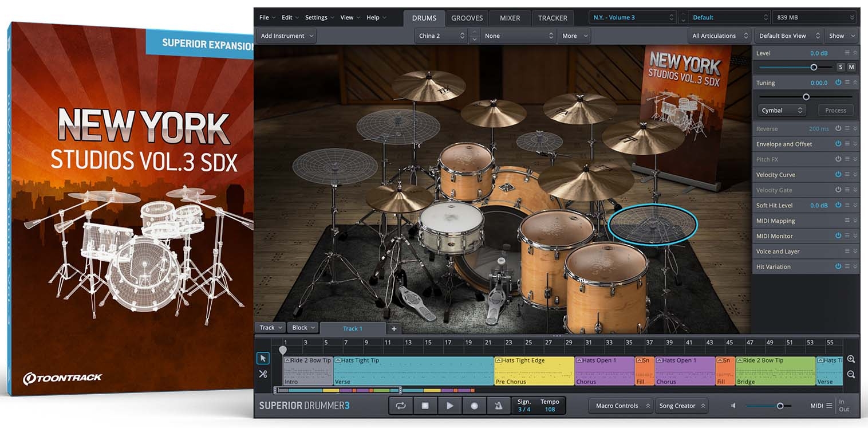The image size is (868, 428).
Task: Open the Velocity Curve section menu icon
Action: 847,175
